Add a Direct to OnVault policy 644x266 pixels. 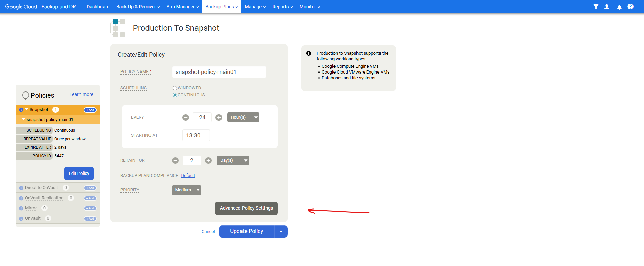[x=90, y=188]
